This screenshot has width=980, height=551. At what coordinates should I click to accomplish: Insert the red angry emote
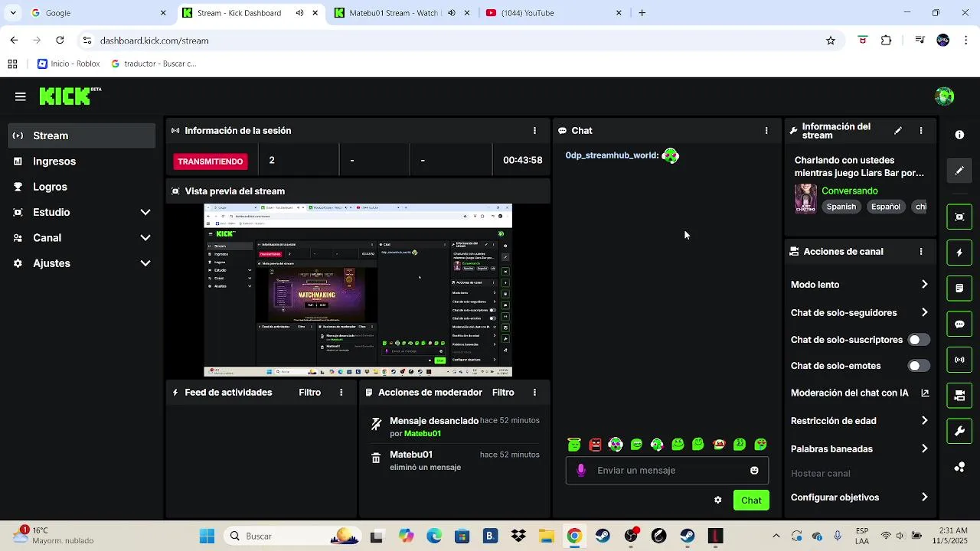point(595,445)
